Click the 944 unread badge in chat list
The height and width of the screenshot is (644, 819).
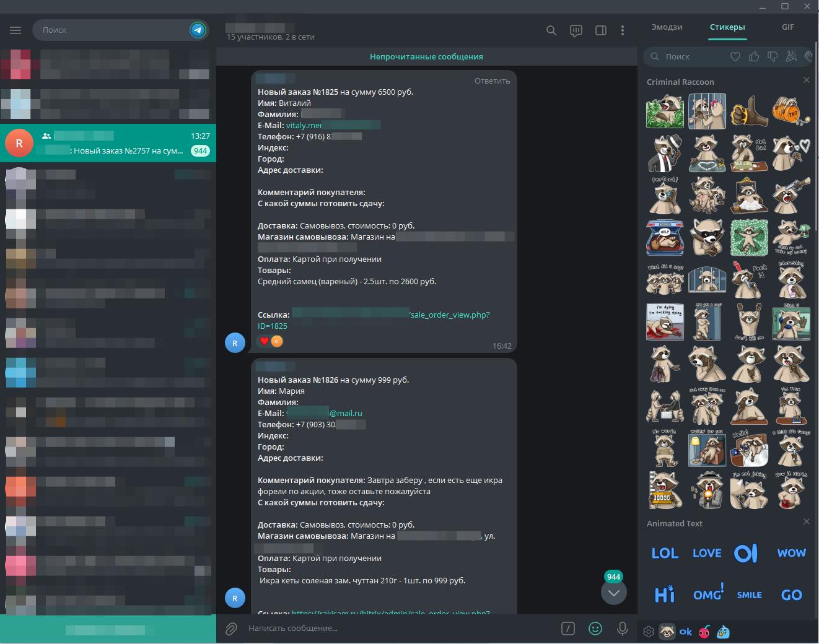click(200, 150)
